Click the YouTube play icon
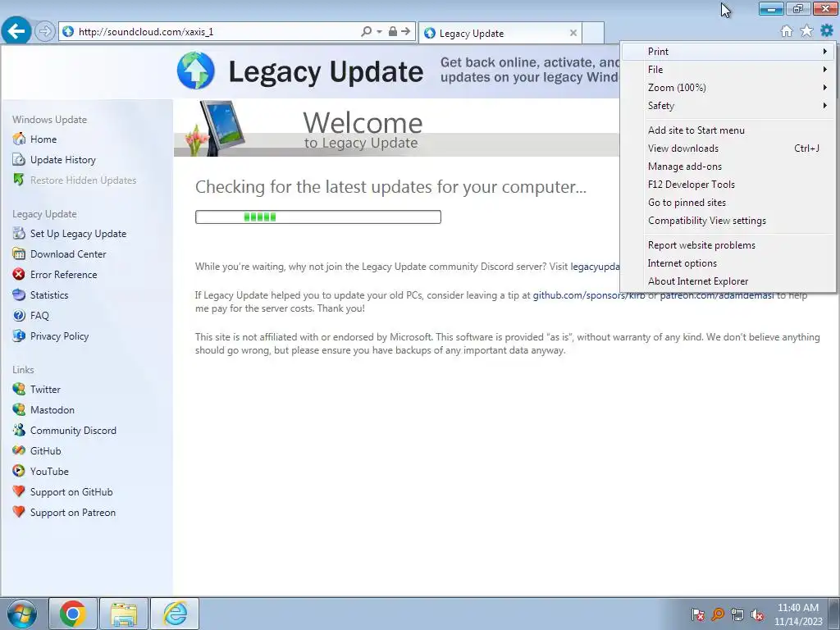The width and height of the screenshot is (840, 630). [19, 471]
